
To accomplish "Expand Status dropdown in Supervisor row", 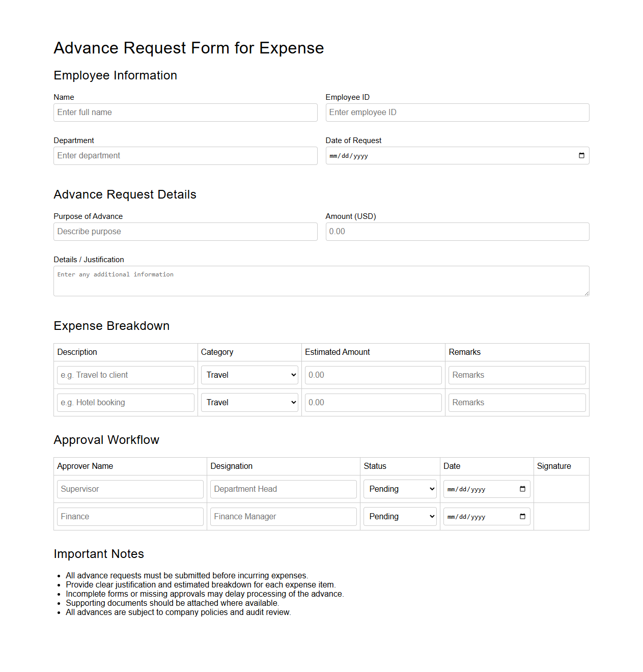I will click(400, 489).
